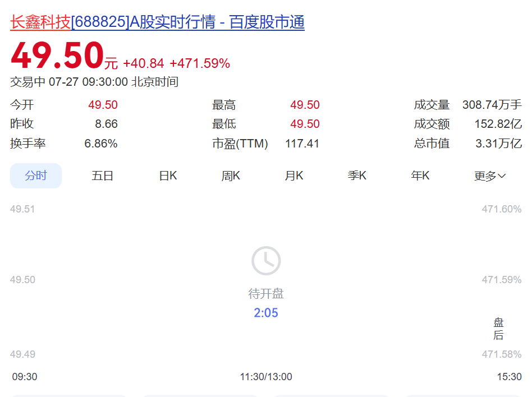Open the 月K chart tab
This screenshot has height=397, width=532.
point(294,176)
